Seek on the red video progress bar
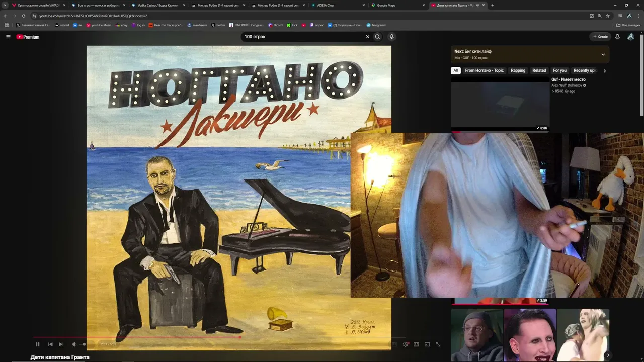Viewport: 644px width, 362px height. click(219, 337)
